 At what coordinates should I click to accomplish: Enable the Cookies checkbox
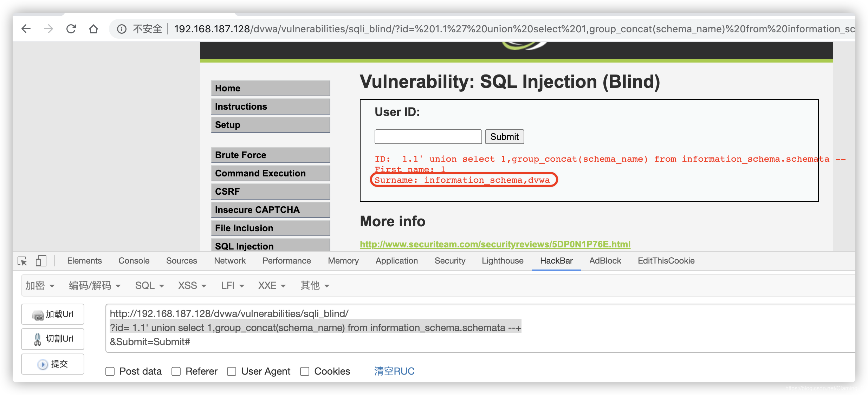[305, 371]
